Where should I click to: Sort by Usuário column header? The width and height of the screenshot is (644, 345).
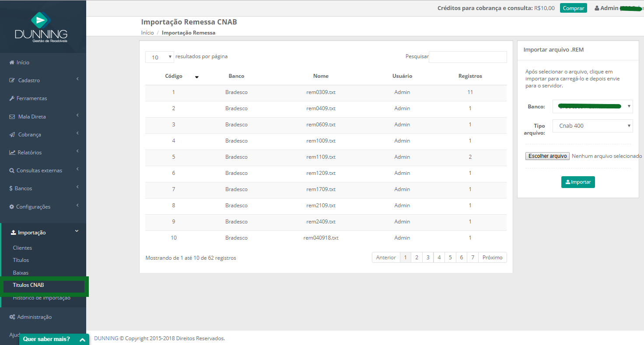pos(402,76)
